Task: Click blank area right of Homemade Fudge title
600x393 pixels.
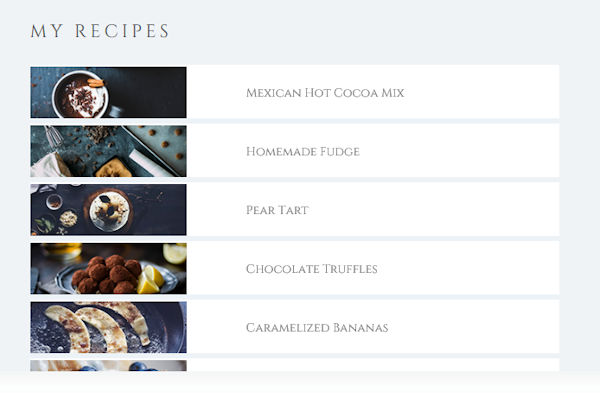Action: point(459,151)
